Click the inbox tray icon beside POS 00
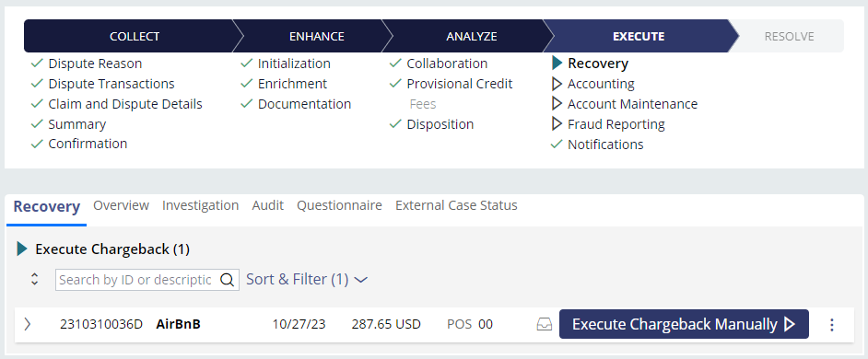868x359 pixels. [x=545, y=324]
